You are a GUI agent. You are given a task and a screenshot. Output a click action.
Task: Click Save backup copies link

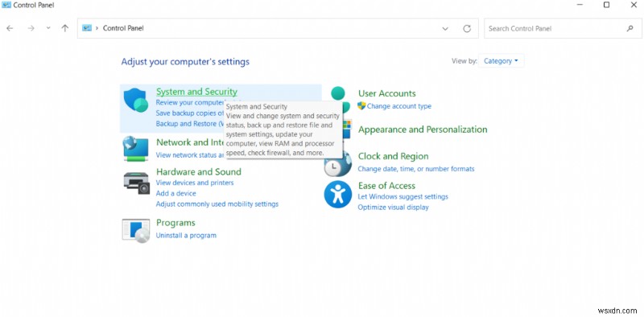tap(190, 113)
